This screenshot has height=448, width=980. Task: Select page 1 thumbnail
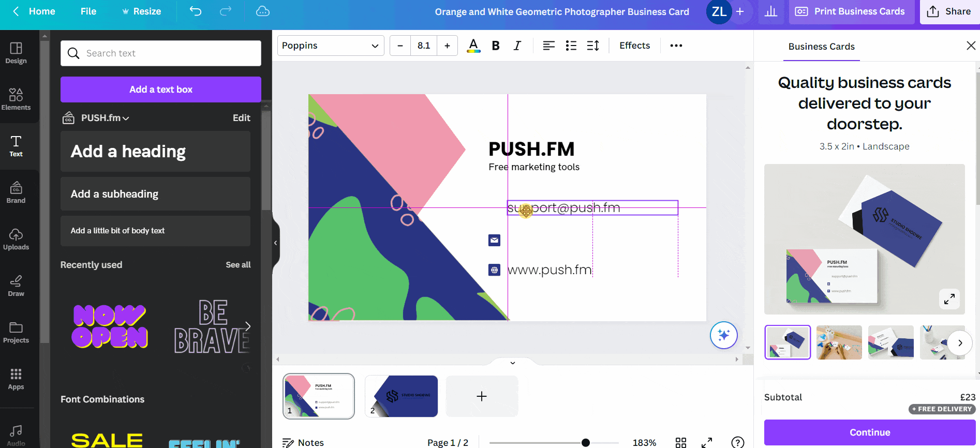319,396
